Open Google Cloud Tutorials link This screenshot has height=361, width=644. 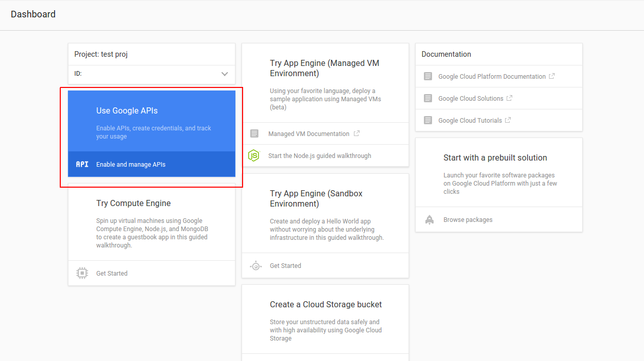470,120
